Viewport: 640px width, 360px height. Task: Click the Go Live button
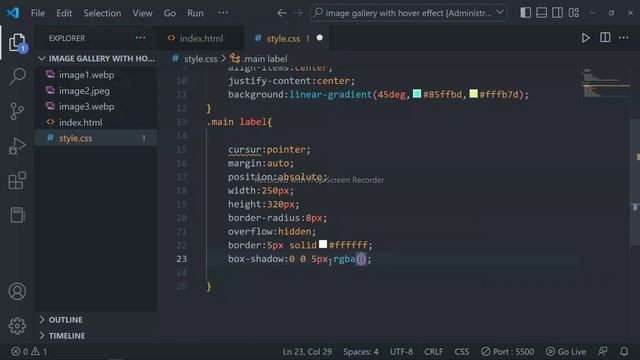pyautogui.click(x=566, y=351)
